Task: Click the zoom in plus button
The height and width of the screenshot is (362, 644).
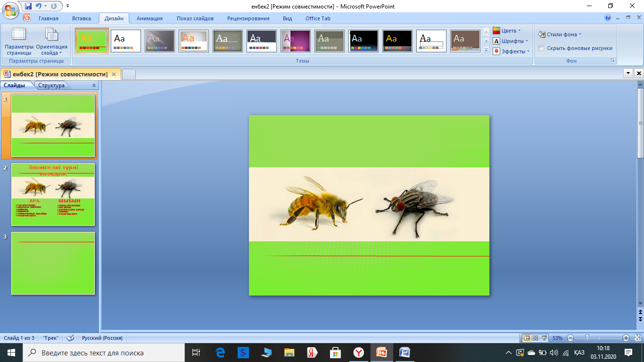Action: point(626,338)
